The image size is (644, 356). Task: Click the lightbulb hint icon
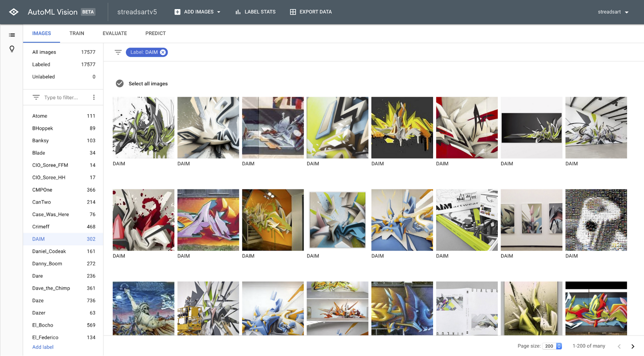(12, 49)
